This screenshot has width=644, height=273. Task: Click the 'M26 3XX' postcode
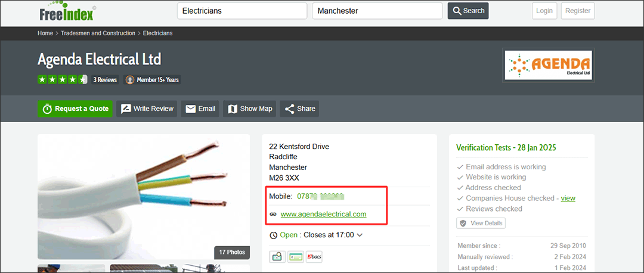coord(284,178)
